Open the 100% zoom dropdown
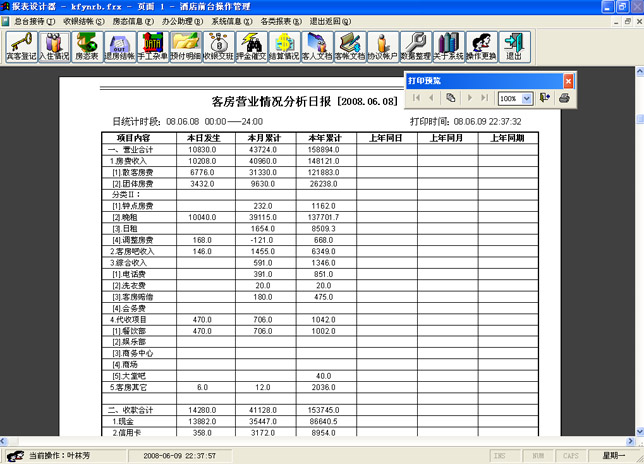Image resolution: width=644 pixels, height=464 pixels. pos(527,99)
